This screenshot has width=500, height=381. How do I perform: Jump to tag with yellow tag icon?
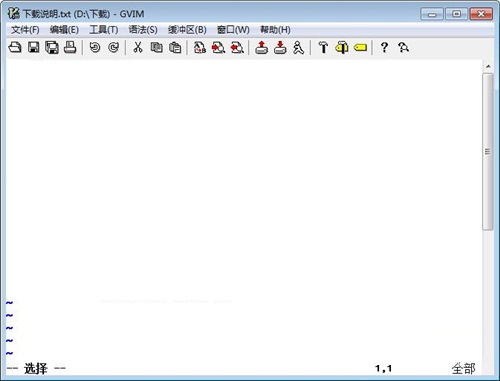pos(361,48)
